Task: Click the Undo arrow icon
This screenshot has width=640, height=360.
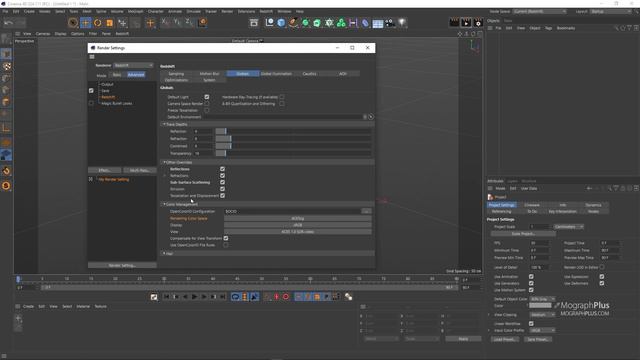Action: (x=9, y=23)
